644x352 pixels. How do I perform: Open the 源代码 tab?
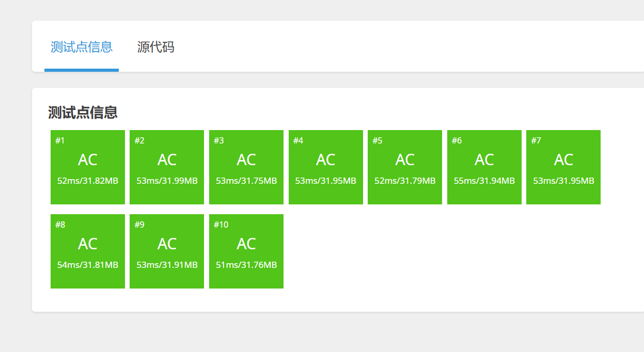155,47
